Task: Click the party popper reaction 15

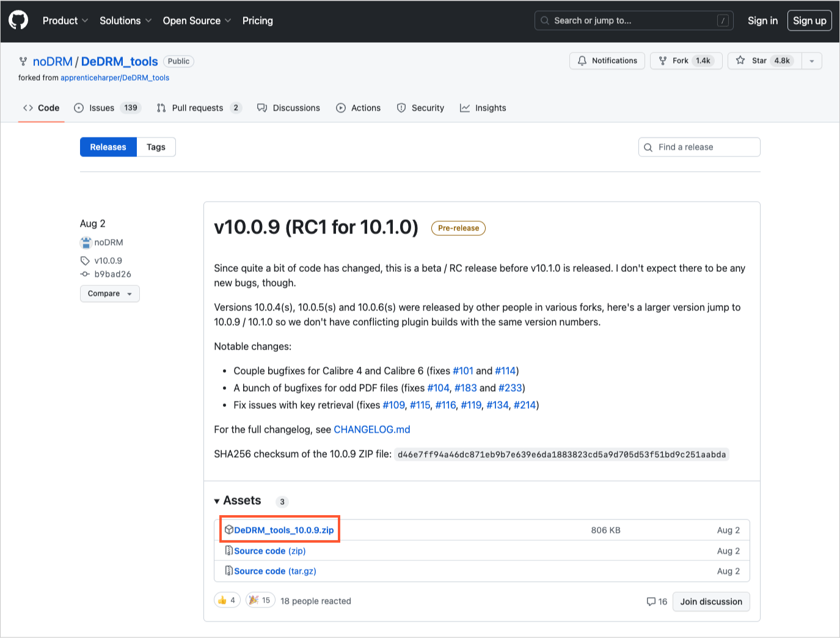Action: (260, 600)
